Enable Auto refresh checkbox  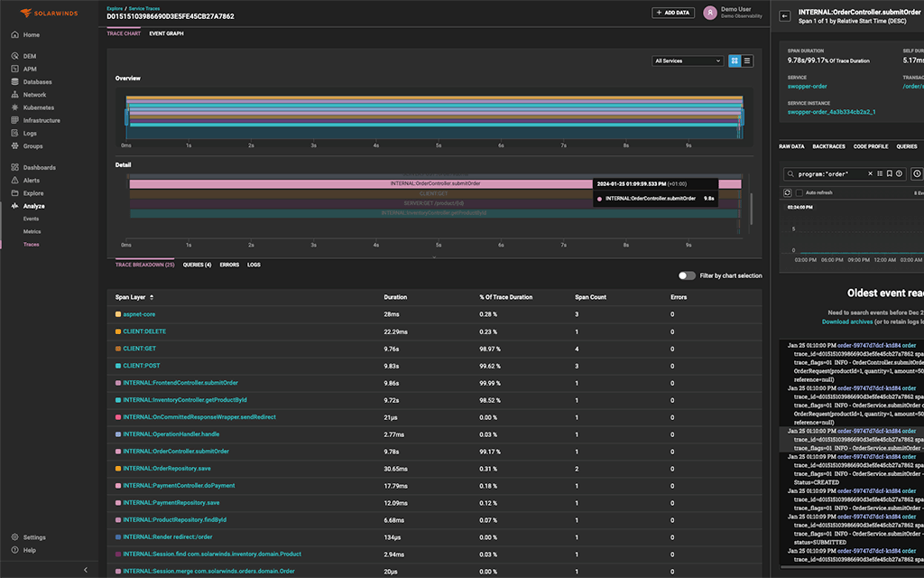coord(799,192)
